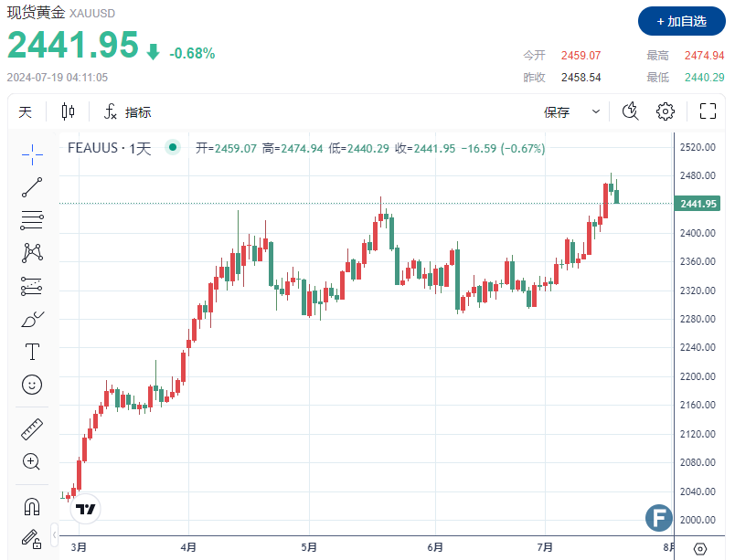Open the Fibonacci lines tool
Screen dimensions: 735x560
tap(32, 220)
